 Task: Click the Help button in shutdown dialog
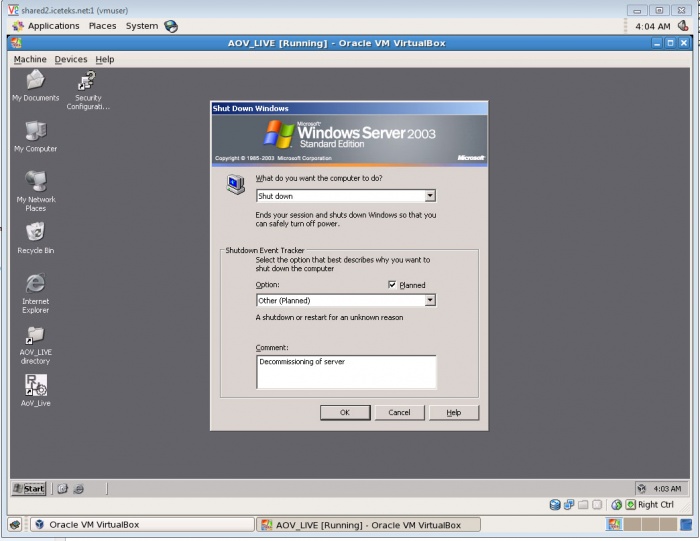point(454,412)
